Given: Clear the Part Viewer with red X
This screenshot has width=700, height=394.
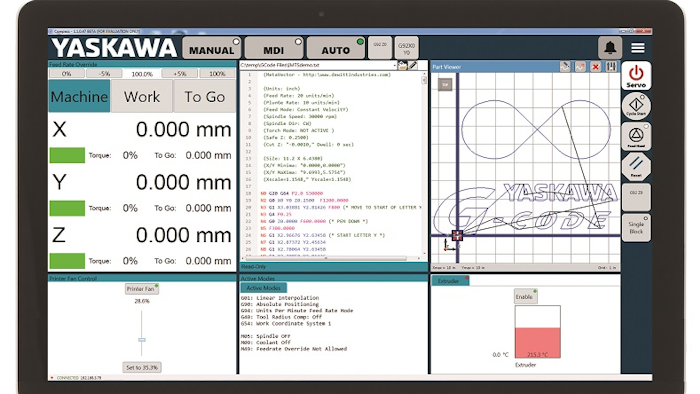Looking at the screenshot, I should tap(595, 67).
